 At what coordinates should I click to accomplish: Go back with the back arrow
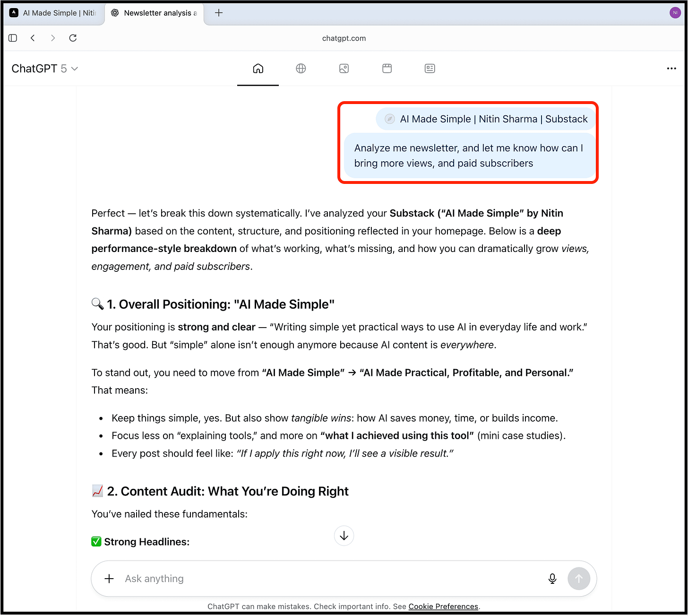[x=33, y=38]
